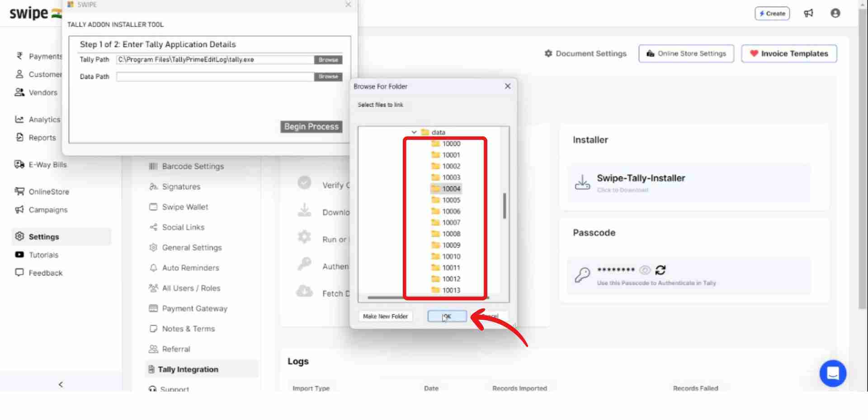
Task: Open Customers in the sidebar
Action: pyautogui.click(x=39, y=74)
